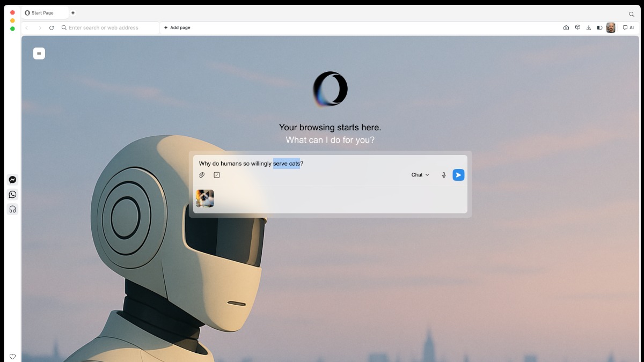This screenshot has width=644, height=362.
Task: Open the profile avatar menu
Action: tap(611, 28)
